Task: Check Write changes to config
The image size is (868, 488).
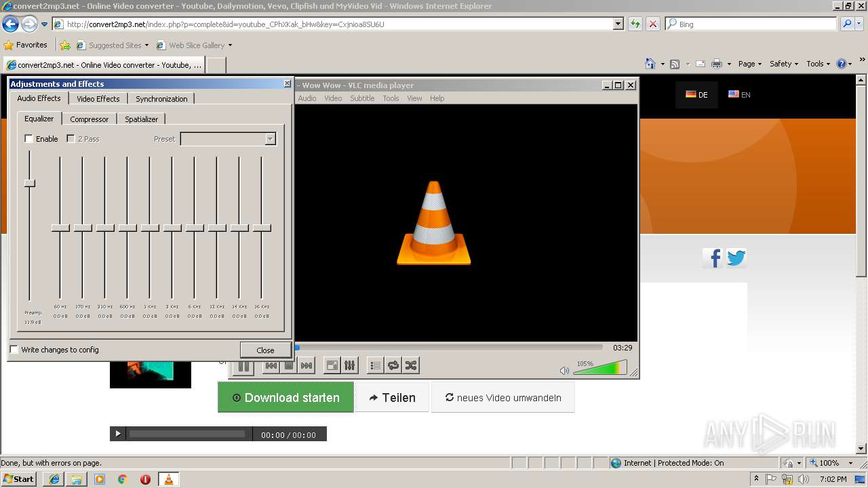Action: 14,350
